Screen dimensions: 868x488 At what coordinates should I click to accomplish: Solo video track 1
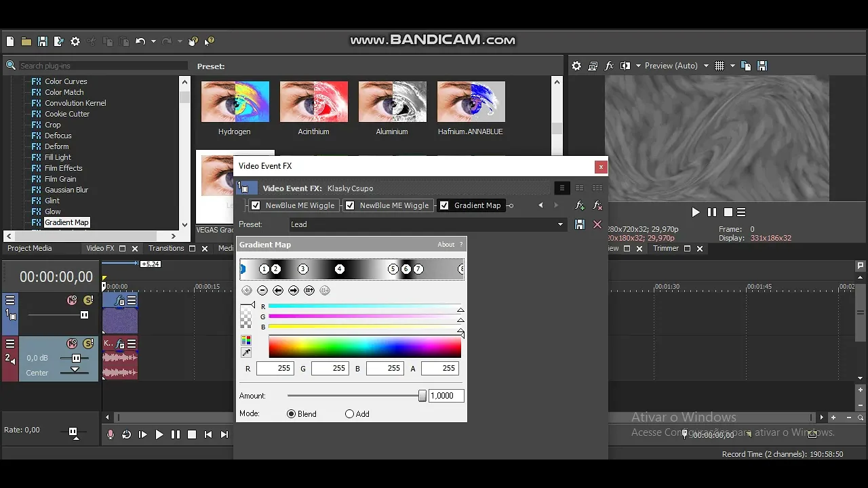[x=88, y=300]
